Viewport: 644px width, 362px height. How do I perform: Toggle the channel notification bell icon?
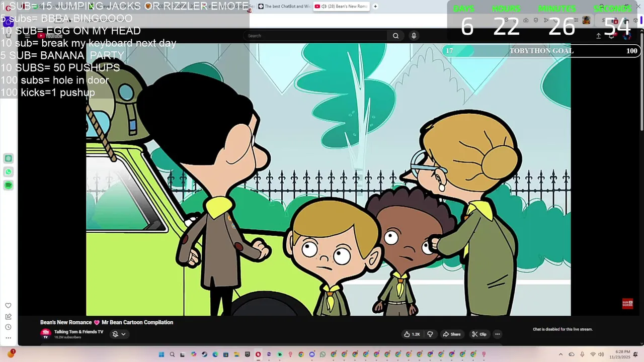[x=115, y=334]
